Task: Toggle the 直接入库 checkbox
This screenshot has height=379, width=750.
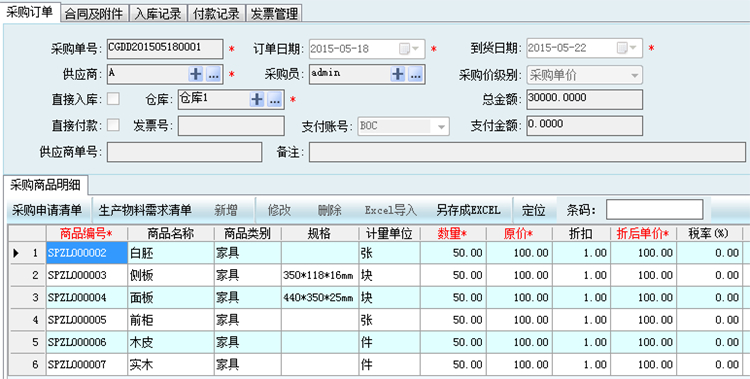Action: (x=113, y=99)
